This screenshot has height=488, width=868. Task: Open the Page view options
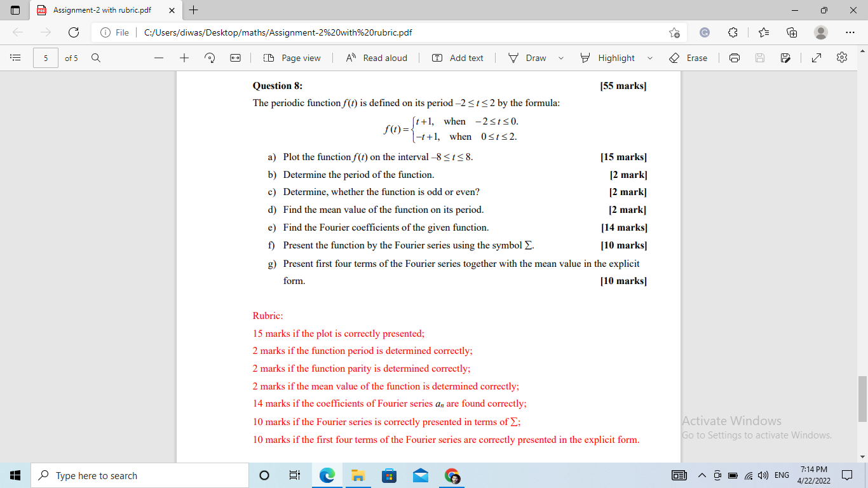[292, 58]
